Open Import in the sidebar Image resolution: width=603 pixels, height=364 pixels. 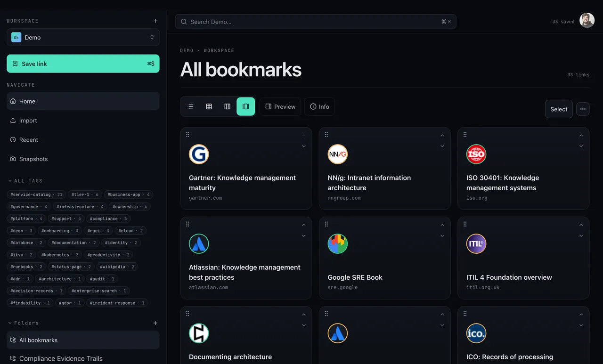click(x=83, y=121)
